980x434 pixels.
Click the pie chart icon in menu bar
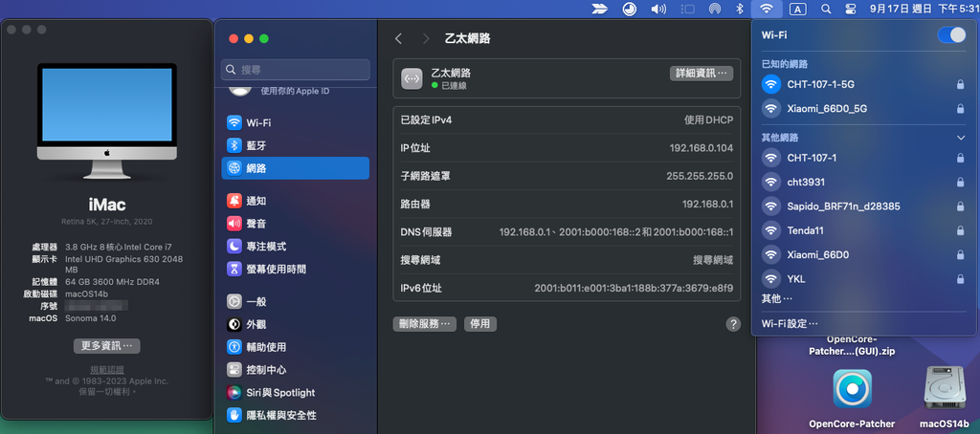(630, 9)
